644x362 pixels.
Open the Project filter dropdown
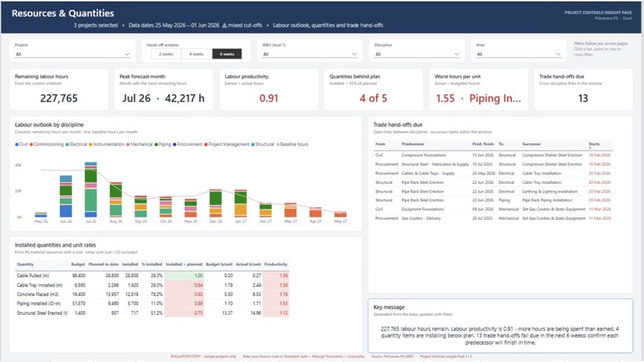tap(72, 54)
